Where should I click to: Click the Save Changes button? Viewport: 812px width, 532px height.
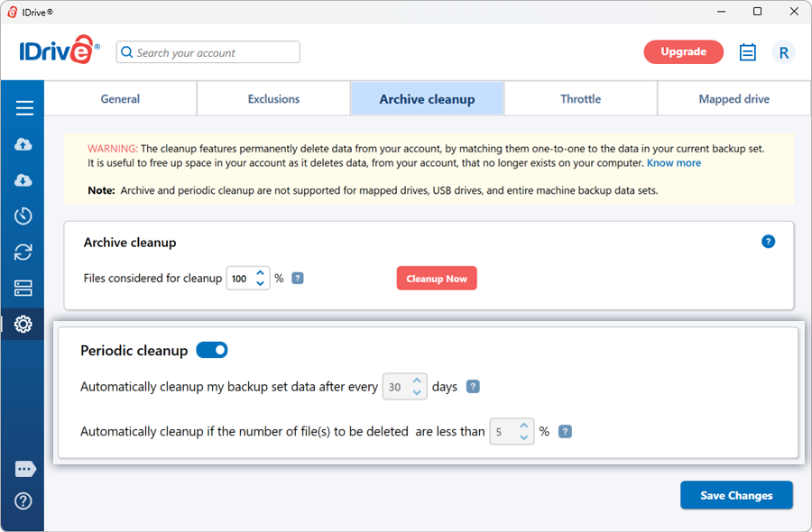pos(736,495)
